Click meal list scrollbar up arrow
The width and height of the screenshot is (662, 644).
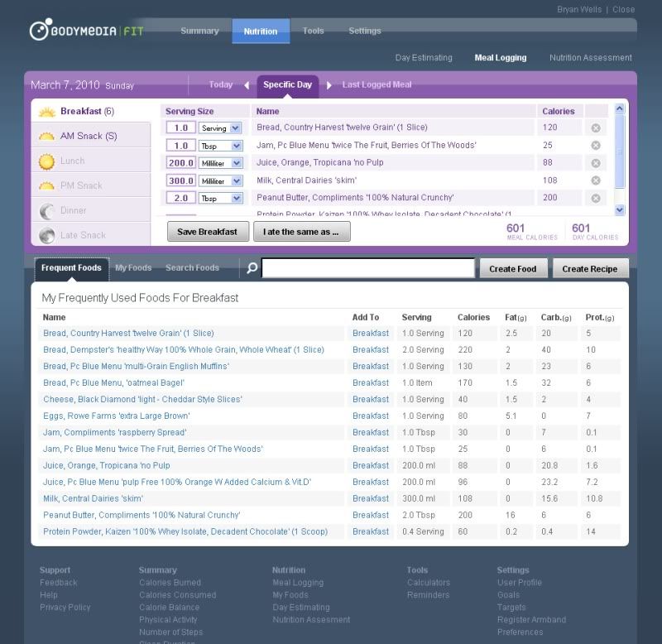click(619, 108)
